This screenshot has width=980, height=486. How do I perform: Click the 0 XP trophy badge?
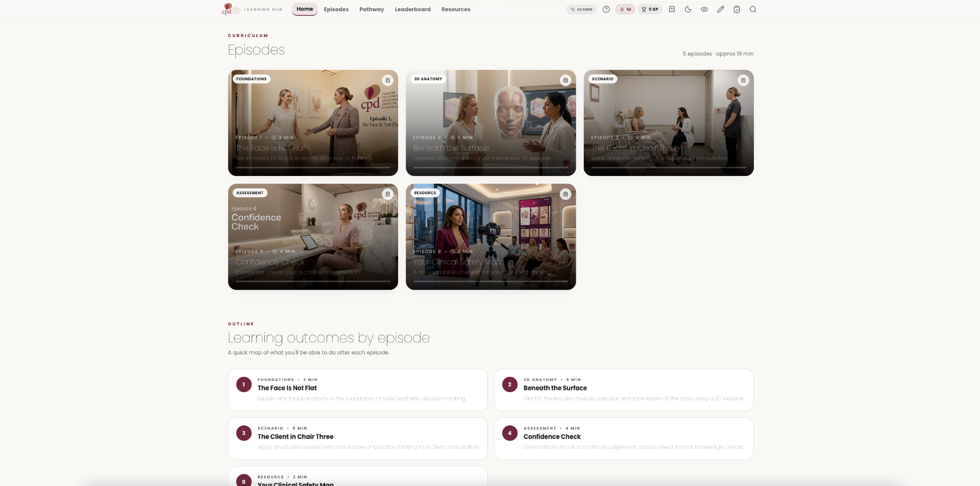650,9
